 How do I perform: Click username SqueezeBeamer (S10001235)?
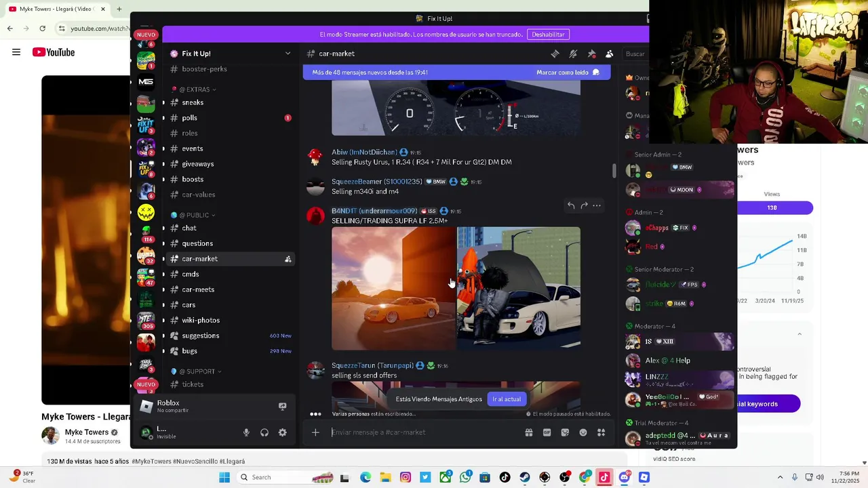(x=376, y=182)
